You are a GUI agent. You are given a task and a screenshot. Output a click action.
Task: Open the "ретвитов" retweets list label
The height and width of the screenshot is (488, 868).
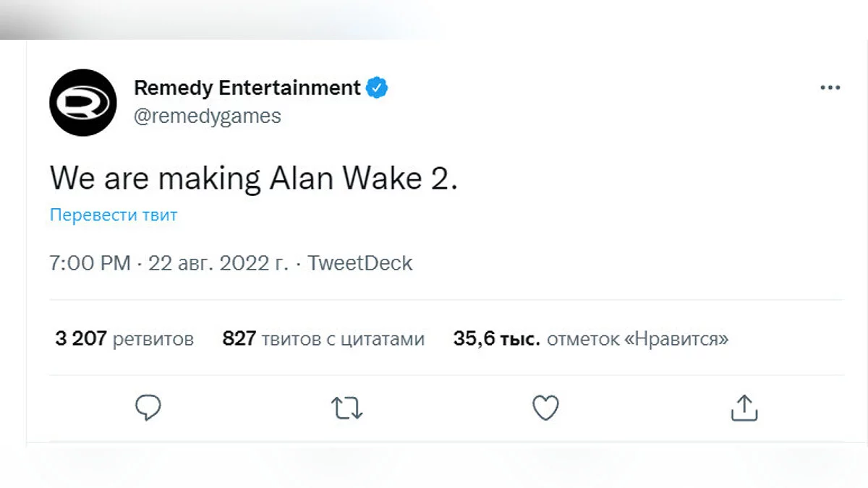(x=153, y=339)
